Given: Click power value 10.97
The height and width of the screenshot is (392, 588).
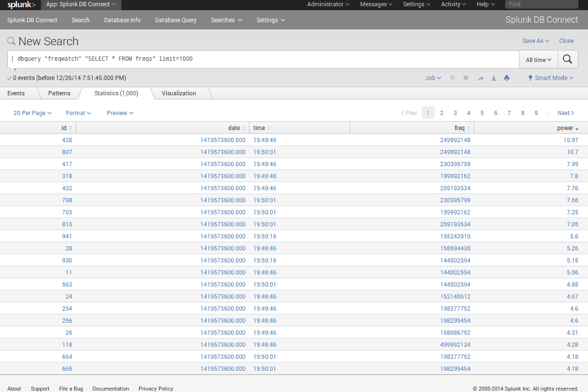Looking at the screenshot, I should (571, 140).
